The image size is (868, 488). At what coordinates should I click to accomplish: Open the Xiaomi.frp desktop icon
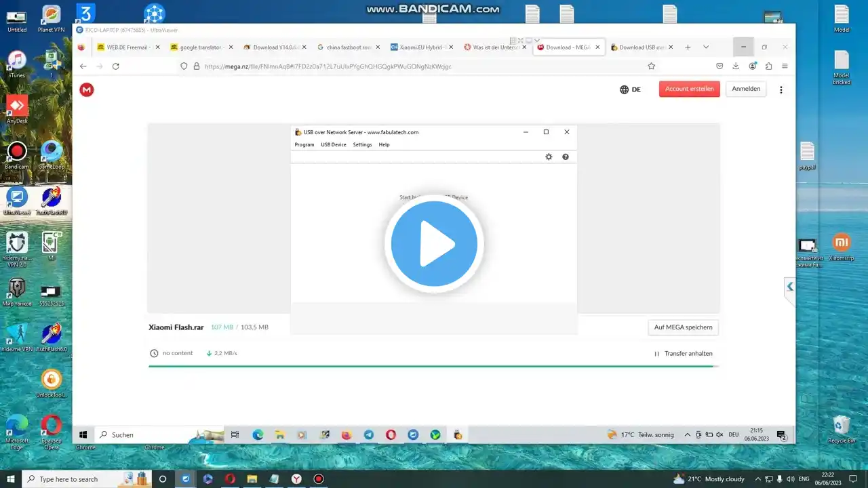click(842, 247)
